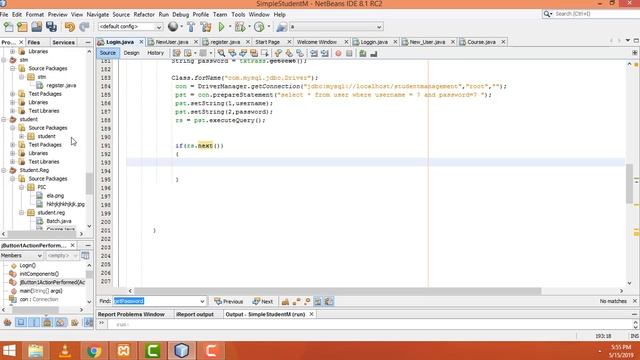Viewport: 640px width, 360px height.
Task: Open VLC from the Windows taskbar
Action: 65,351
